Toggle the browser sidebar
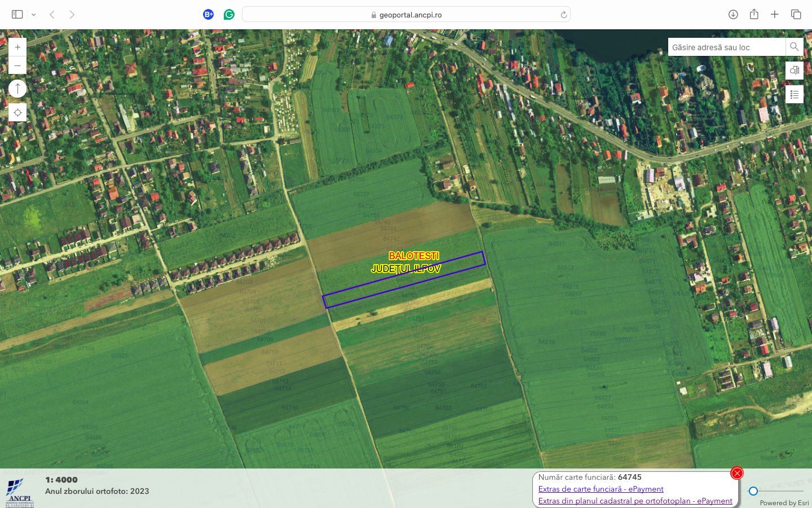Screen dimensions: 812x508 point(17,14)
